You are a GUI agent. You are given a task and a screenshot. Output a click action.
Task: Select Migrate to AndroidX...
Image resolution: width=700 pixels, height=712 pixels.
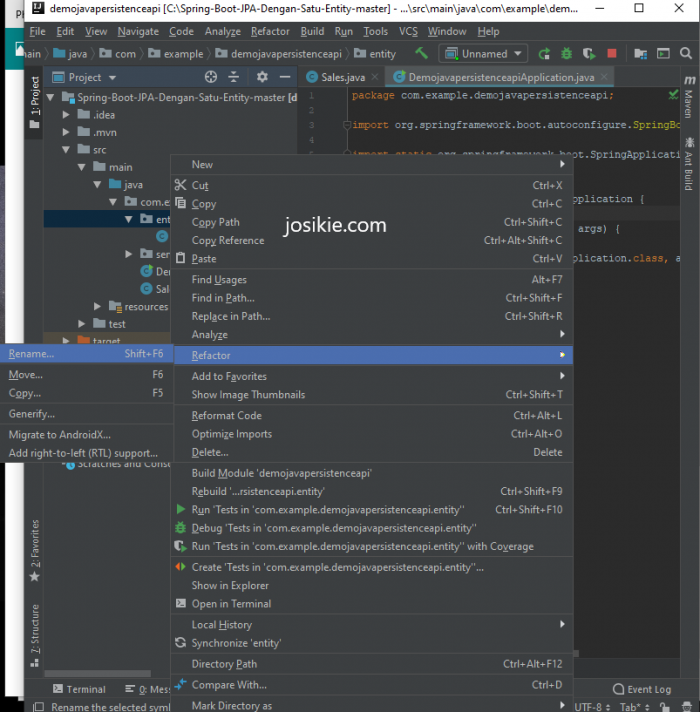(x=86, y=435)
